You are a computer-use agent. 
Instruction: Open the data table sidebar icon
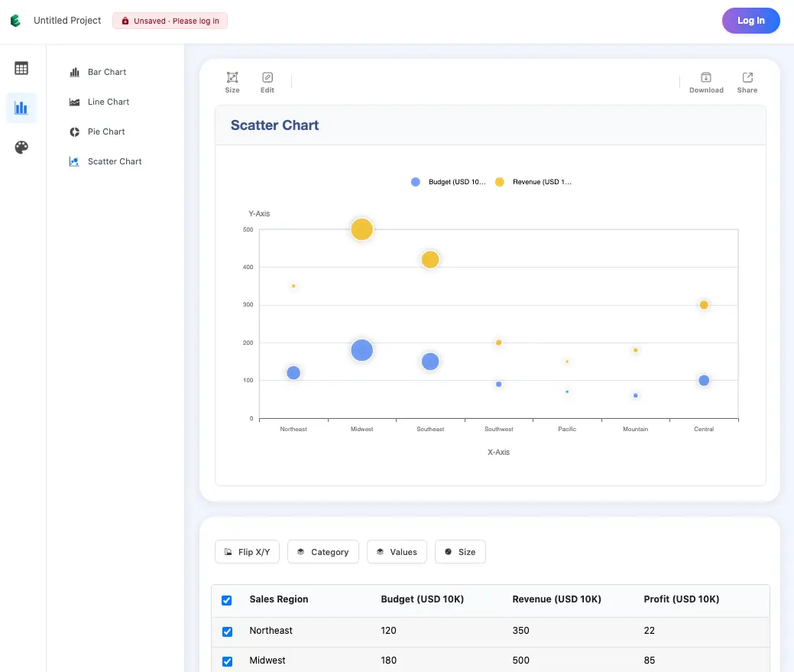tap(21, 68)
